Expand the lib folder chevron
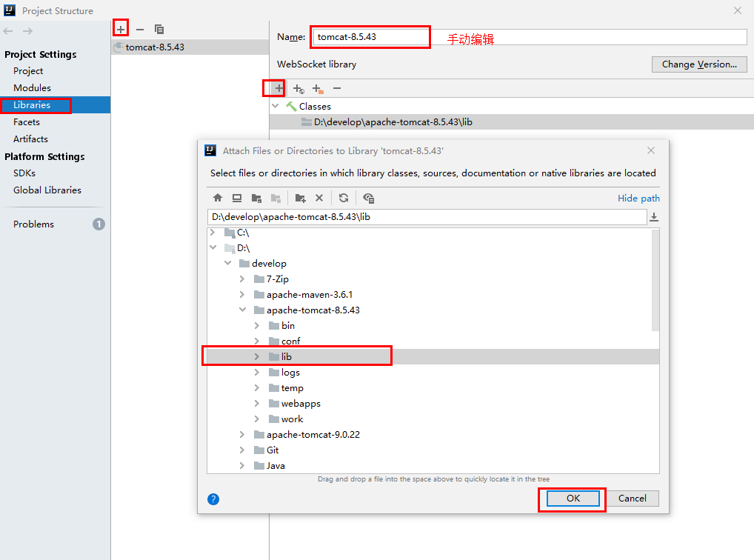This screenshot has width=754, height=560. [257, 356]
